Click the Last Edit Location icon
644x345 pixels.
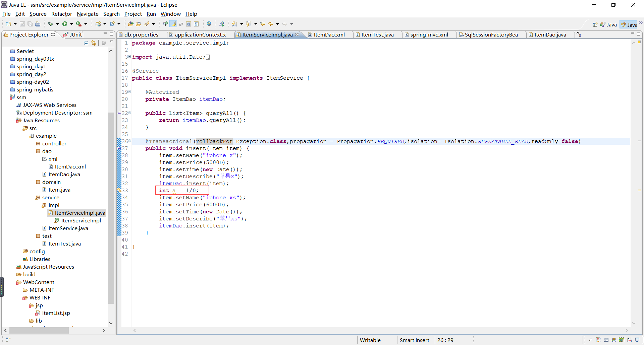pos(263,24)
